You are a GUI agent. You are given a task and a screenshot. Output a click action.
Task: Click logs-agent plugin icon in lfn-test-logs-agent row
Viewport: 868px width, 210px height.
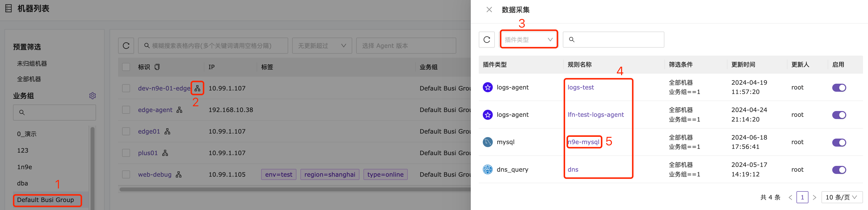tap(488, 115)
